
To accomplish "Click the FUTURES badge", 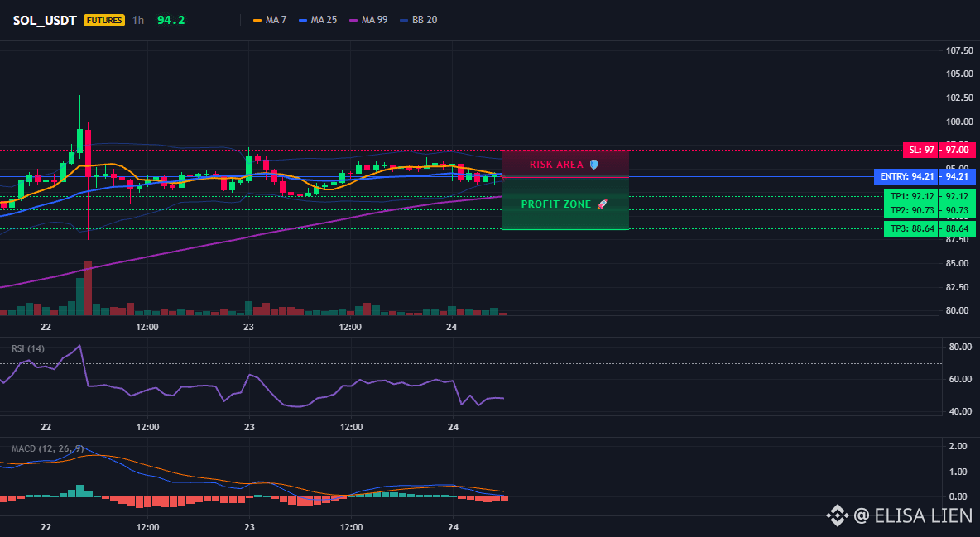I will [x=104, y=20].
